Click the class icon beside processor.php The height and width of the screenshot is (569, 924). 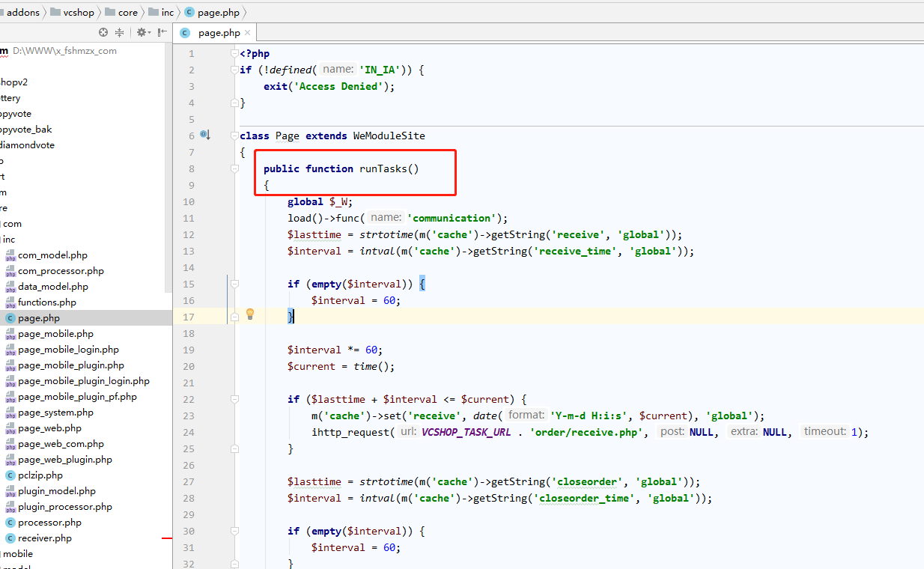(x=10, y=523)
